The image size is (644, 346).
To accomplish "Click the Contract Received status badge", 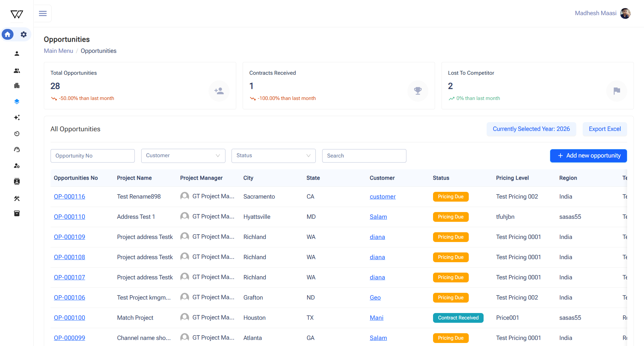I will click(x=458, y=318).
